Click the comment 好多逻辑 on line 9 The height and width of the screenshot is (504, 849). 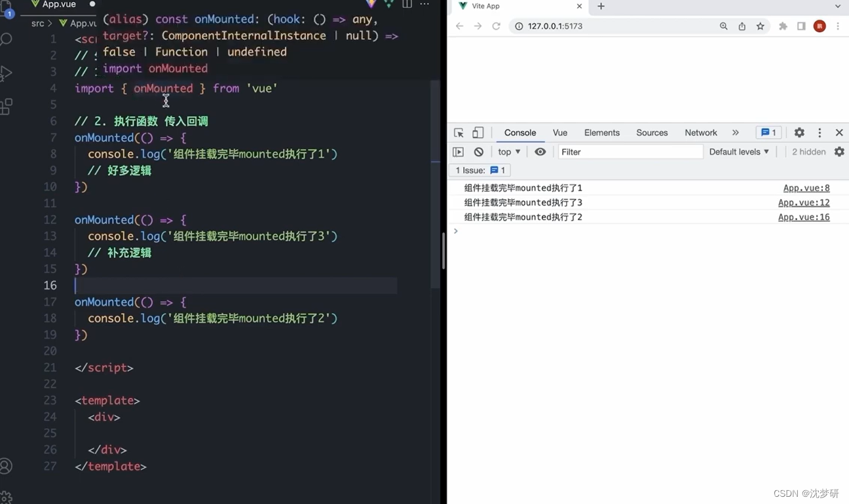coord(120,171)
